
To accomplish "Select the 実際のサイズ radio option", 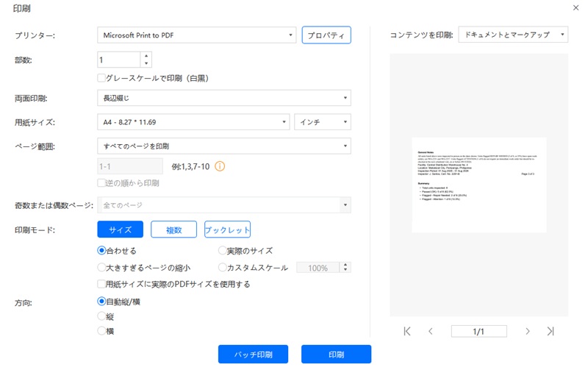I will pos(223,250).
